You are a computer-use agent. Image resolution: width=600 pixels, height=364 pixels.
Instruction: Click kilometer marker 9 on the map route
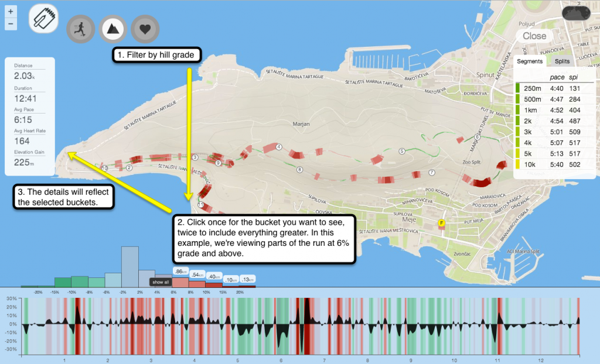[218, 163]
